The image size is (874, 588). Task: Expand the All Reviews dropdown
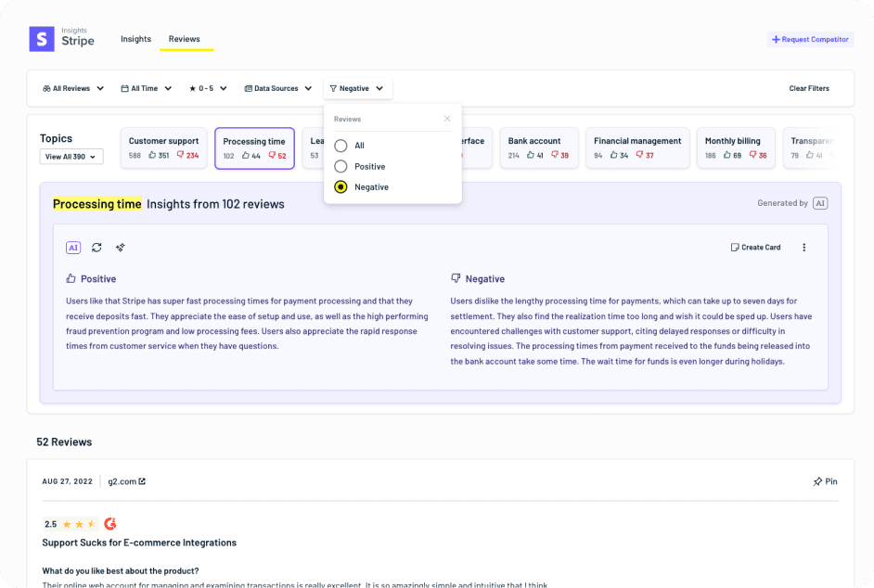click(x=73, y=89)
